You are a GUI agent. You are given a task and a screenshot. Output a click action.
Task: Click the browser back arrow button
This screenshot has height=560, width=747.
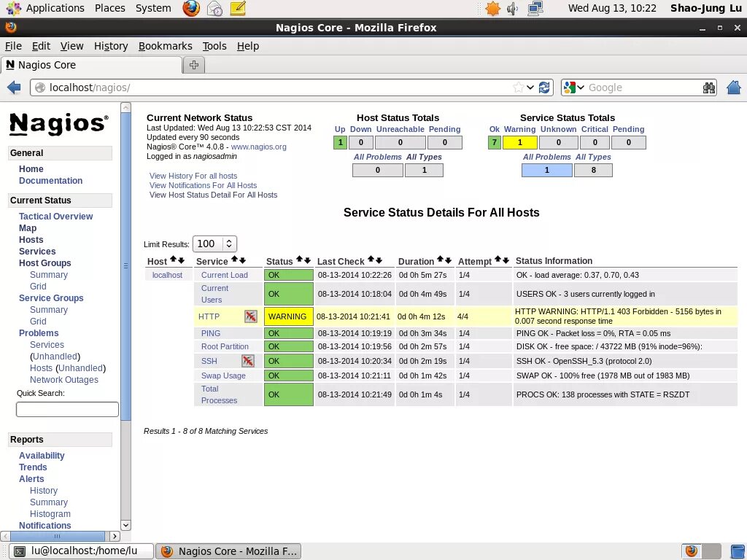pyautogui.click(x=15, y=87)
